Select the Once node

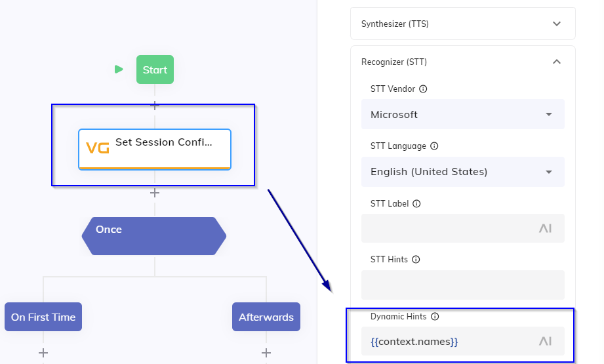click(x=154, y=235)
